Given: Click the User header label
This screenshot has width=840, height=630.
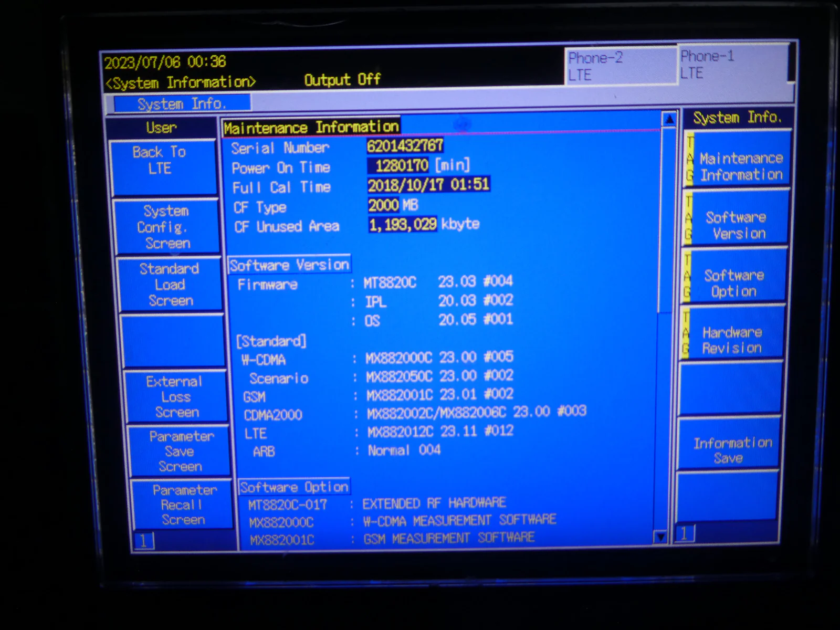Looking at the screenshot, I should point(161,127).
